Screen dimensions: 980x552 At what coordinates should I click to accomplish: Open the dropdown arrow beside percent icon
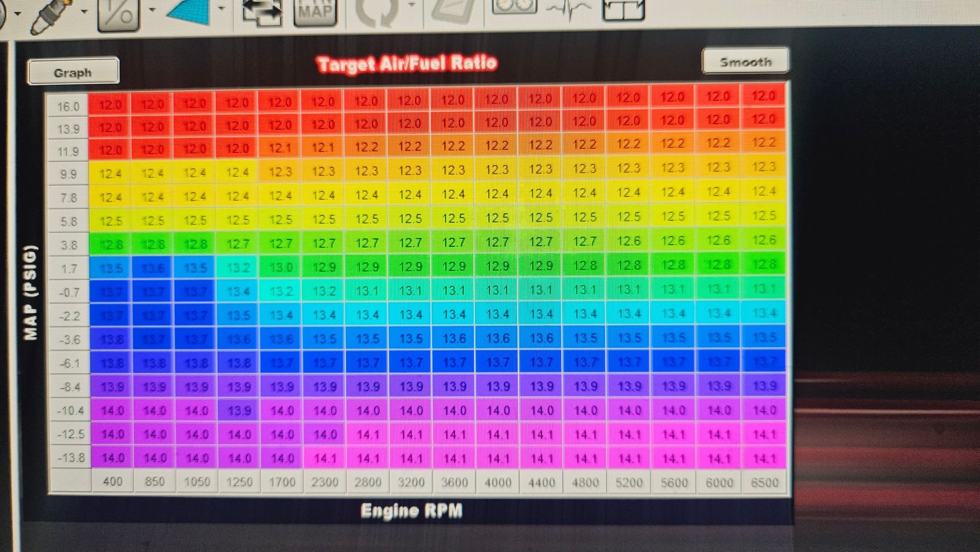pos(152,9)
